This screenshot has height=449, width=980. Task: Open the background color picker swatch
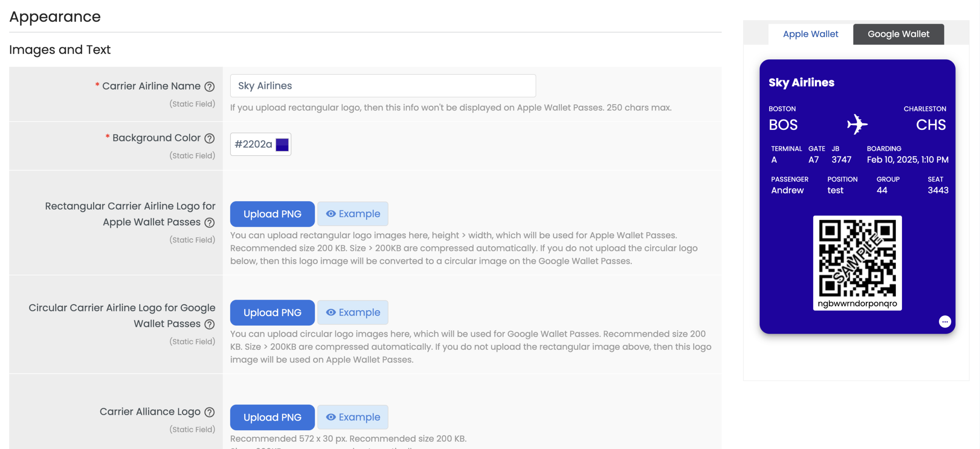coord(282,144)
